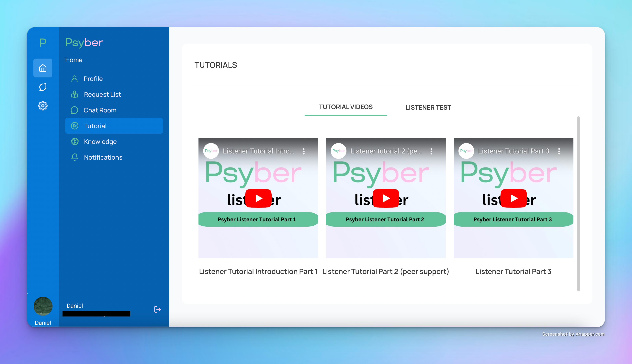Open the Chat Room menu item
632x364 pixels.
(x=114, y=110)
